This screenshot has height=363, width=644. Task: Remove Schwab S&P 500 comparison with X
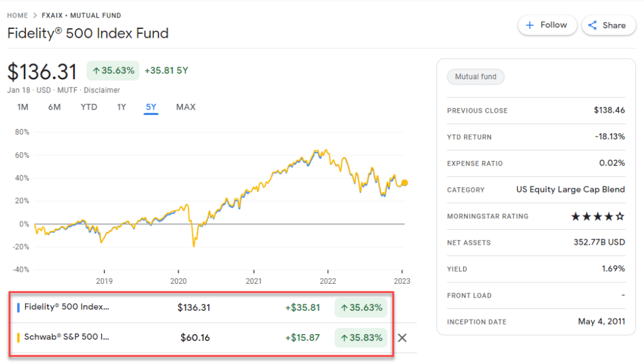402,338
